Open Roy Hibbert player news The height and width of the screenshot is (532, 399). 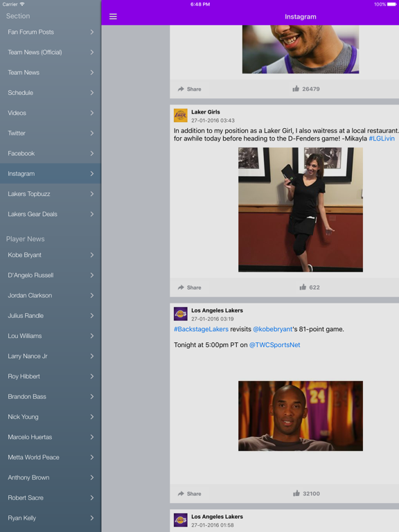51,376
